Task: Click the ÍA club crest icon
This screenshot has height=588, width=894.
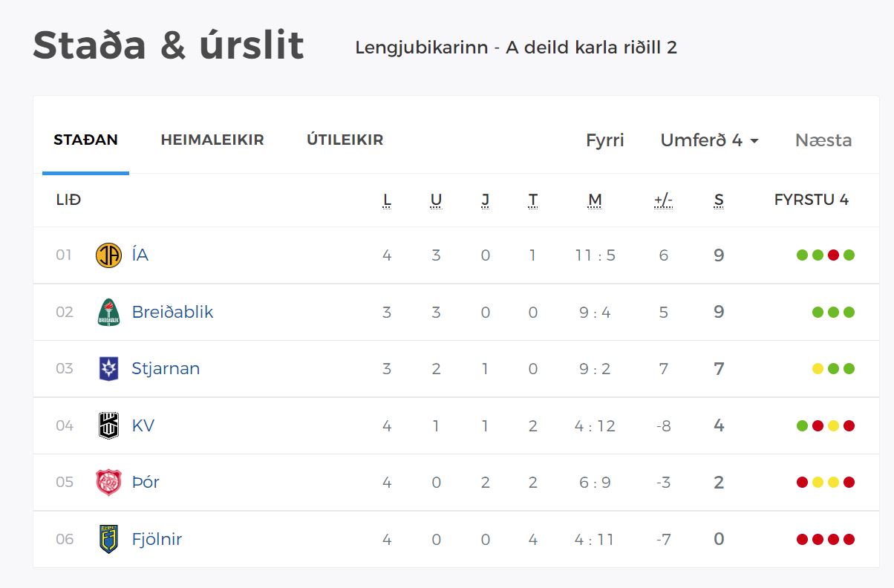Action: click(108, 255)
